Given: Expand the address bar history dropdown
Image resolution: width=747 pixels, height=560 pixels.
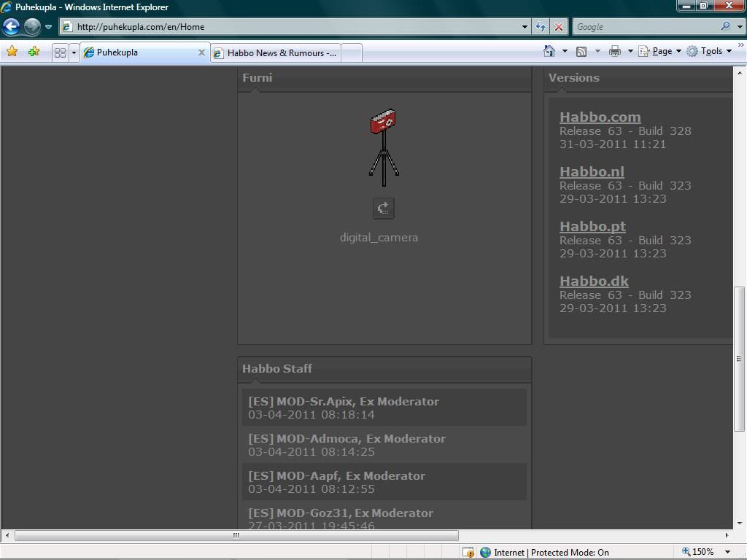Looking at the screenshot, I should (525, 27).
